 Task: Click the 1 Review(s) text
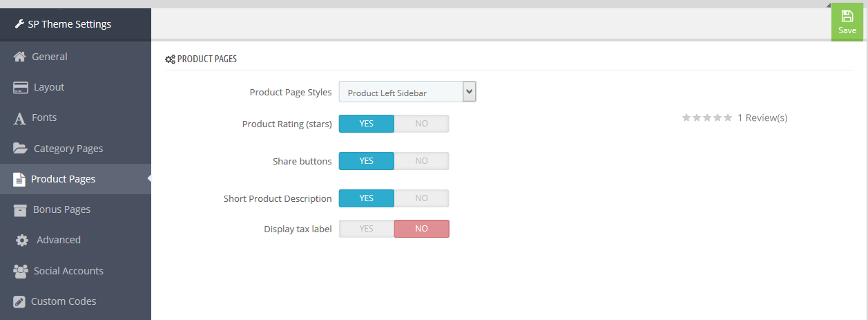pyautogui.click(x=762, y=118)
